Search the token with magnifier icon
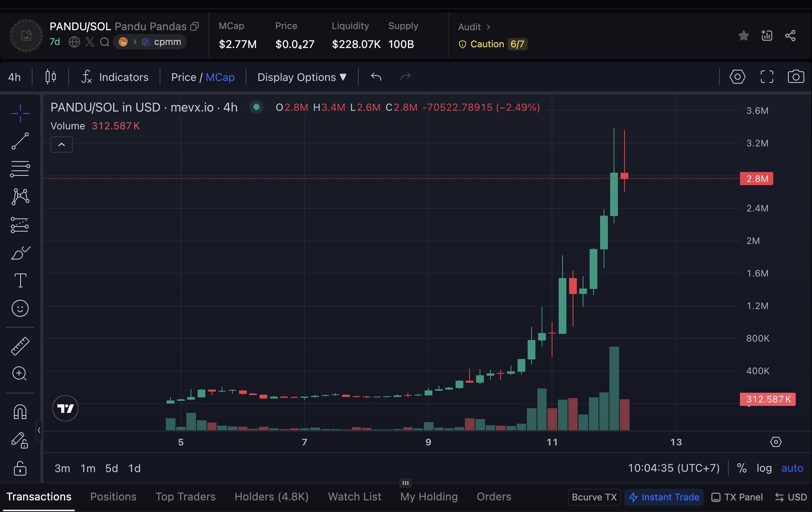 click(105, 42)
